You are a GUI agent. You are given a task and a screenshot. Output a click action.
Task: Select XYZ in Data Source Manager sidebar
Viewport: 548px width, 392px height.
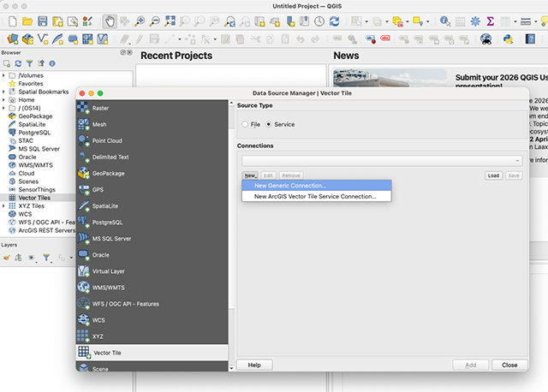click(x=152, y=336)
